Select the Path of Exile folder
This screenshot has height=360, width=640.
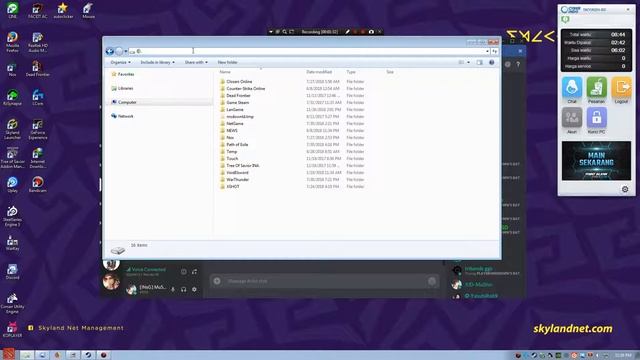coord(237,144)
